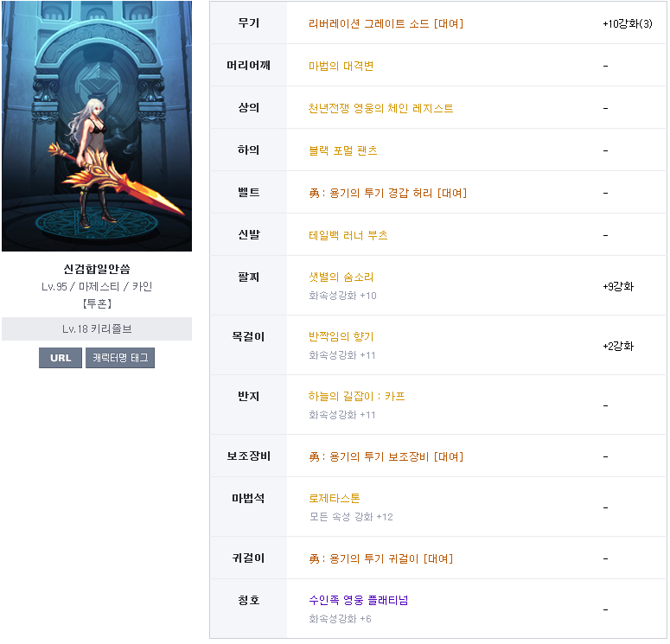This screenshot has width=670, height=644.
Task: Open the 로제타스톤 magic stone item
Action: point(335,498)
